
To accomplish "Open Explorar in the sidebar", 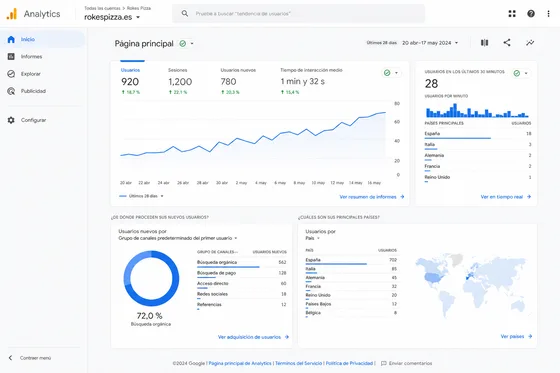I will pos(42,74).
